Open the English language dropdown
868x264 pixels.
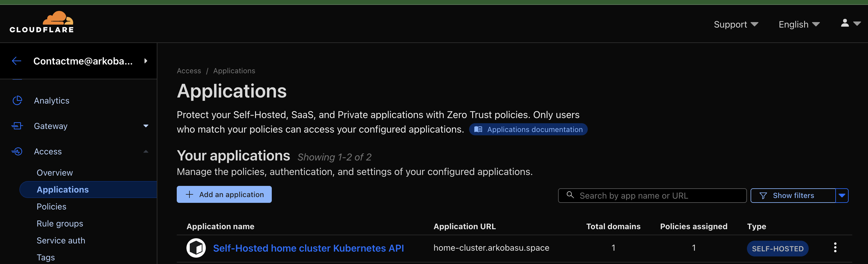(x=799, y=24)
